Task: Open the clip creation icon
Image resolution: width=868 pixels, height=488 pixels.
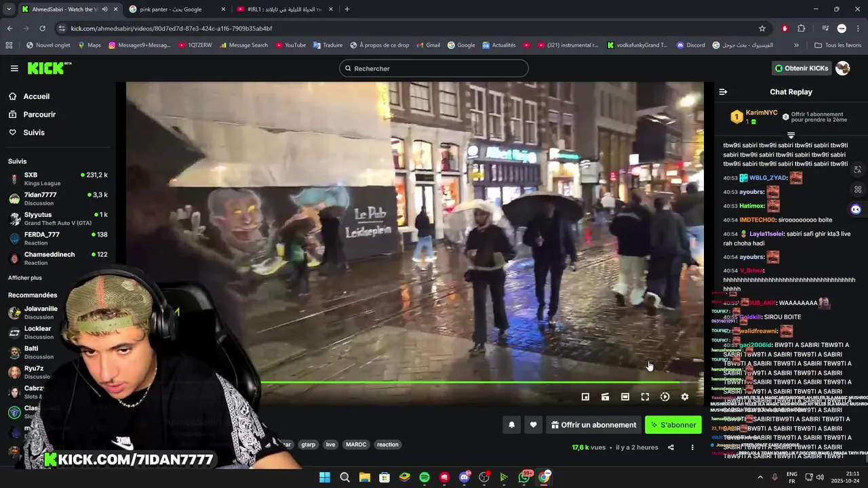Action: [x=605, y=397]
